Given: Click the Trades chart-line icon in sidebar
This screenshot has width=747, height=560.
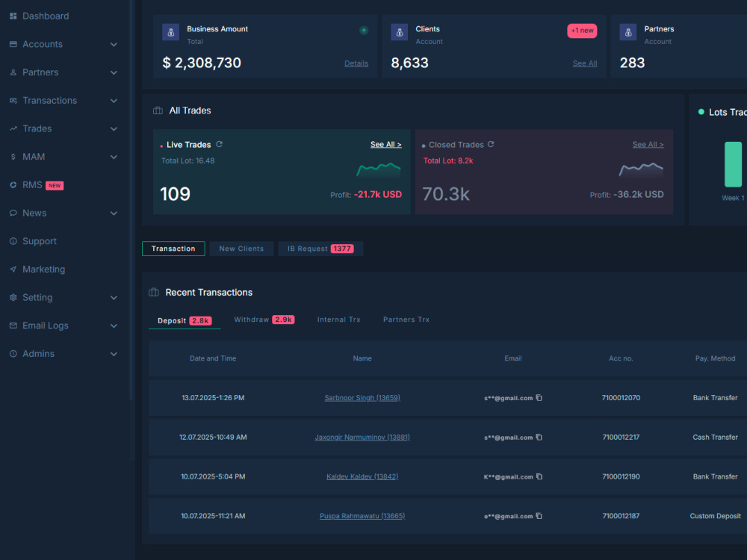Looking at the screenshot, I should 13,128.
